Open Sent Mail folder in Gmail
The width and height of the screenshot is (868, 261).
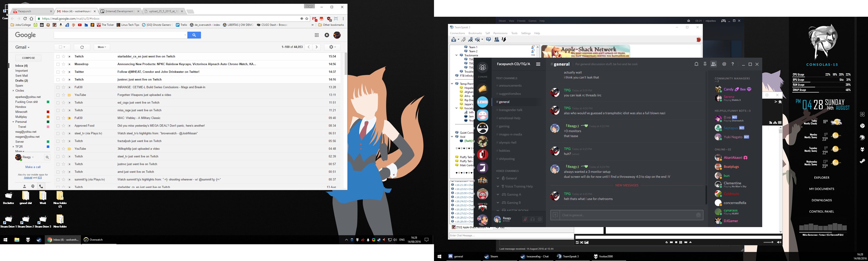(21, 76)
